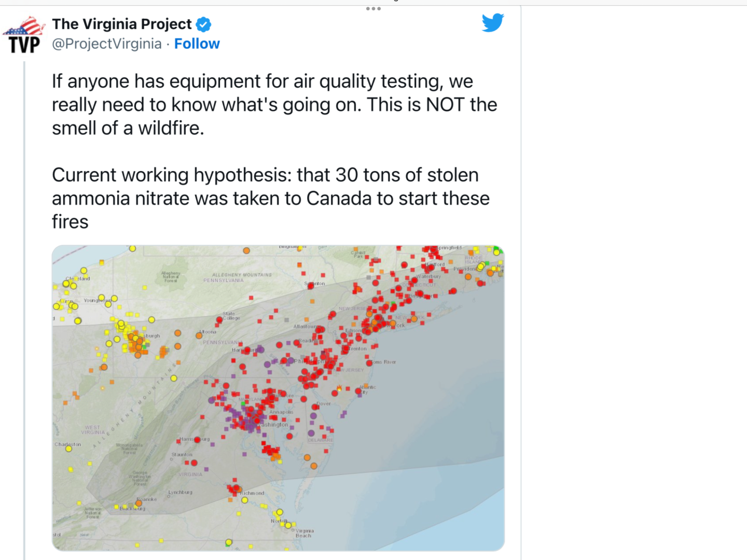Click the Toms River map label
Screen dimensions: 747x560
[384, 362]
